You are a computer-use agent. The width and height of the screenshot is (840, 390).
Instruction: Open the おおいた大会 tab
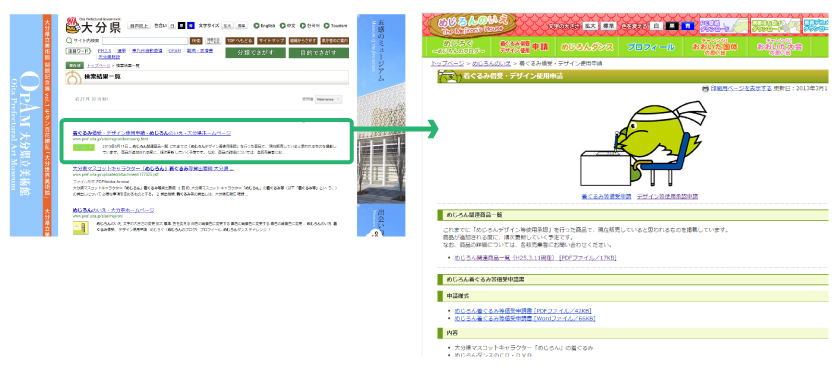click(x=779, y=47)
